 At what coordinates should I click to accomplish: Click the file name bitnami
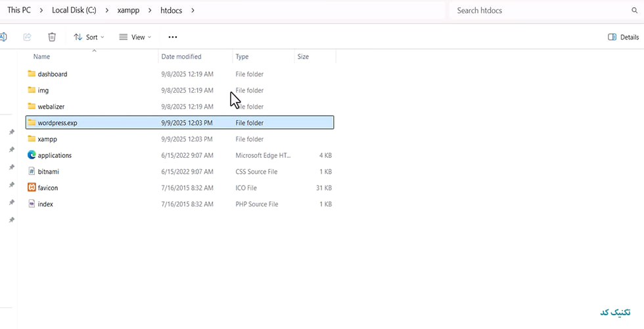point(49,172)
